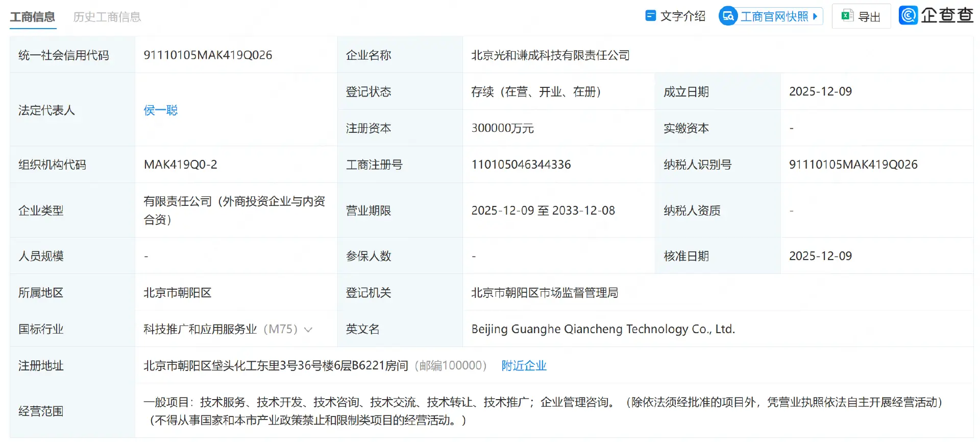Image resolution: width=980 pixels, height=442 pixels.
Task: Select the postcode text （邮编100000）
Action: 451,365
